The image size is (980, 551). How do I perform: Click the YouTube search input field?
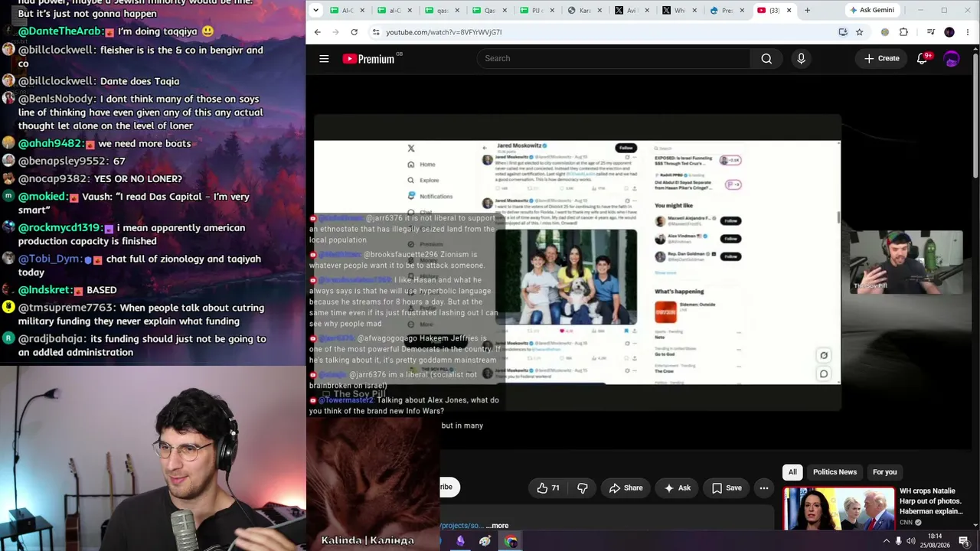[613, 58]
